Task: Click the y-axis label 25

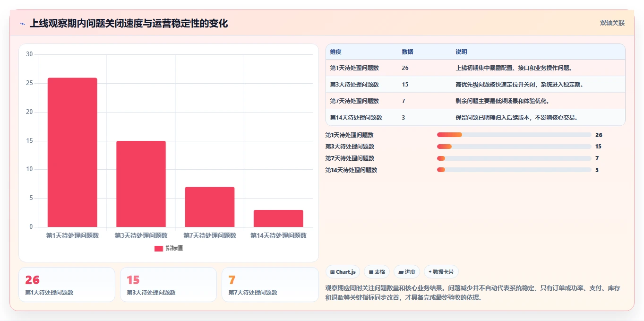Action: (x=29, y=83)
